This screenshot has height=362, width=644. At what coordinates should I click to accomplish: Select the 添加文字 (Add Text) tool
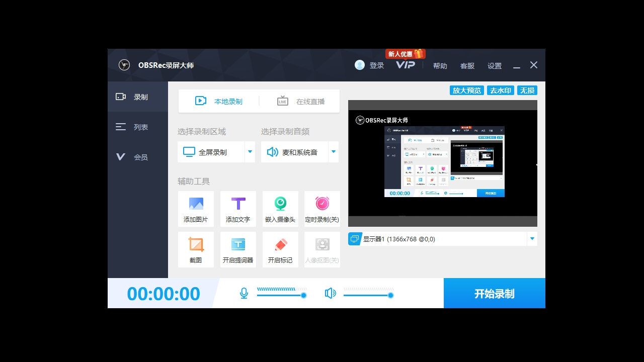[238, 208]
